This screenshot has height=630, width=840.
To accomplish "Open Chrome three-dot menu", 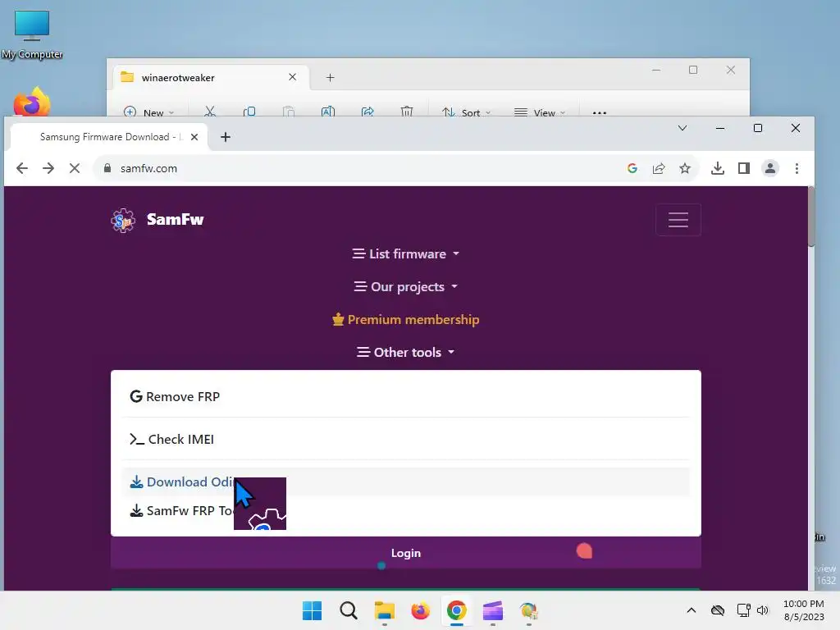I will [797, 168].
